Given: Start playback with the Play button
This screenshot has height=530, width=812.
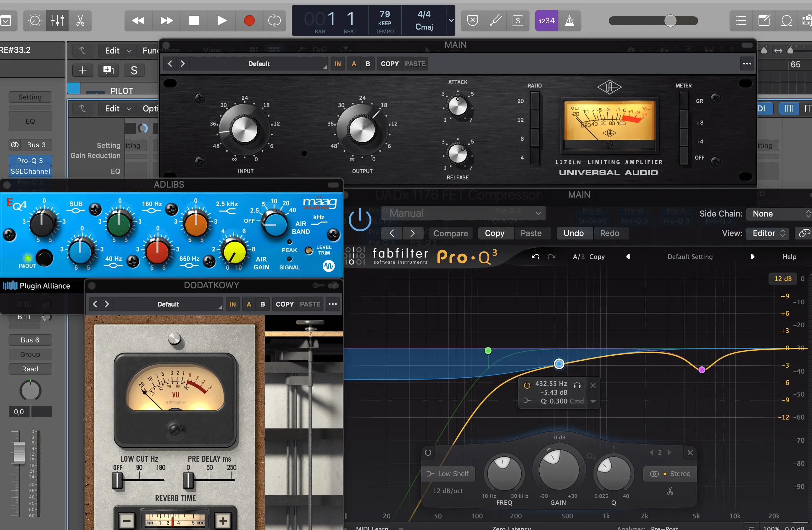Looking at the screenshot, I should click(222, 21).
